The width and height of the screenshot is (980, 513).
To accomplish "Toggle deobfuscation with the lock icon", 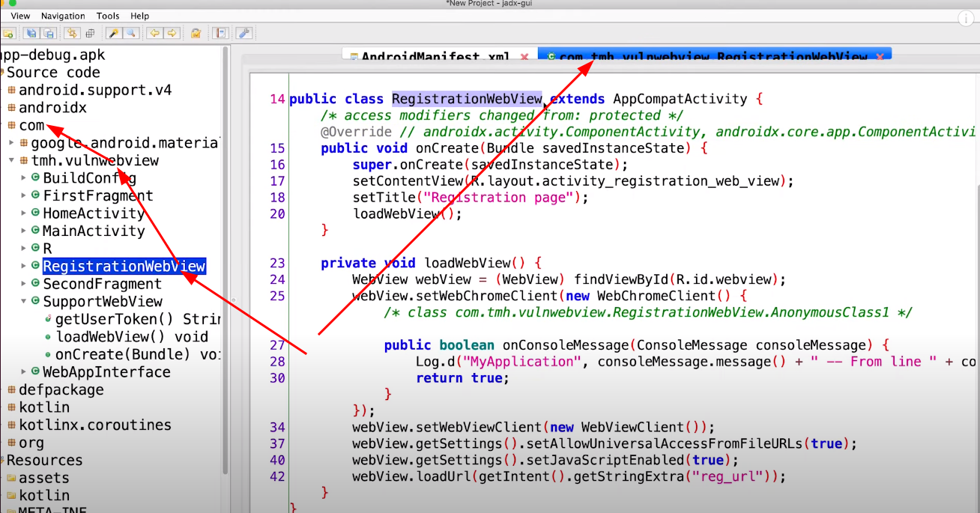I will pos(196,33).
